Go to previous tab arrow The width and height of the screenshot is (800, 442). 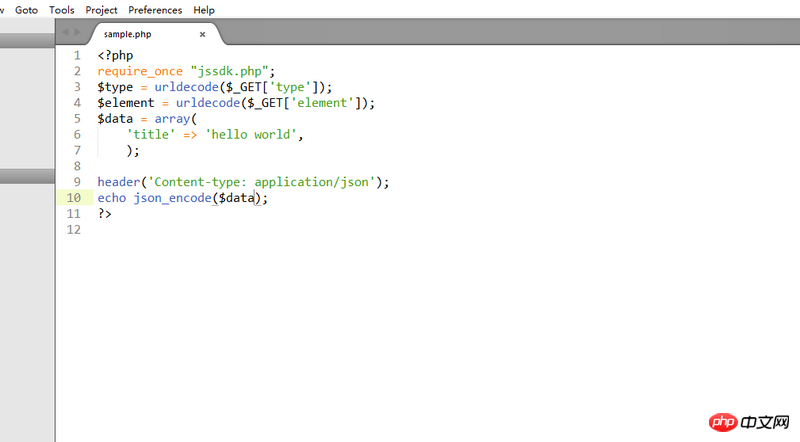[65, 32]
